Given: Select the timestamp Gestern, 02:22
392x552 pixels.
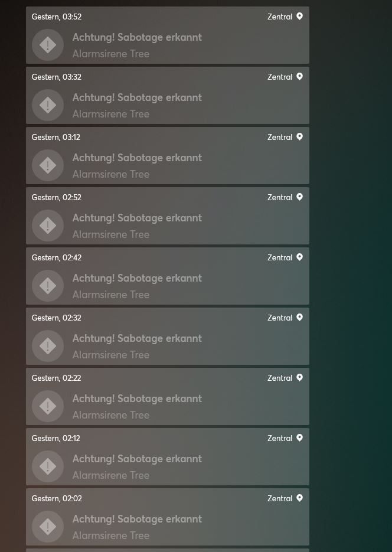Looking at the screenshot, I should pyautogui.click(x=56, y=378).
